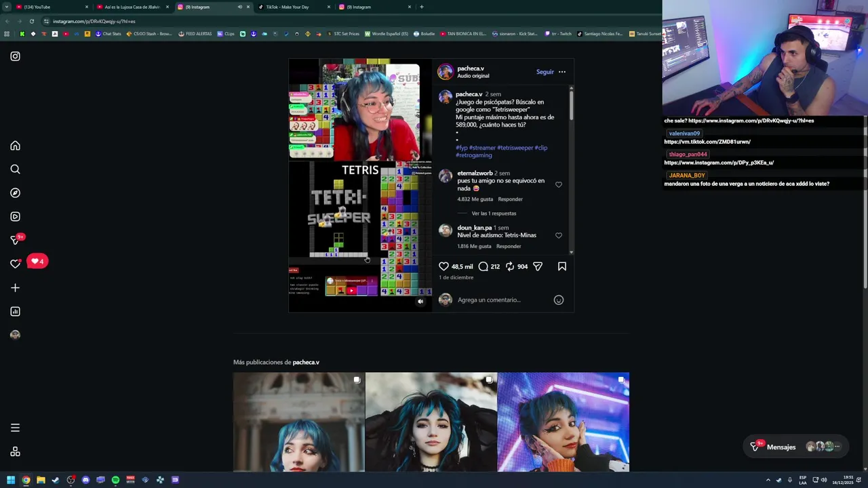Save the post with bookmark icon

coord(562,266)
